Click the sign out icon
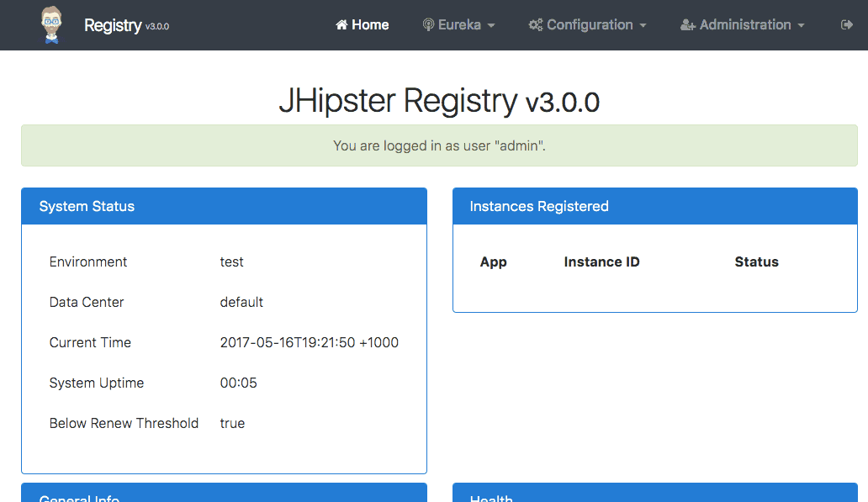 (846, 25)
